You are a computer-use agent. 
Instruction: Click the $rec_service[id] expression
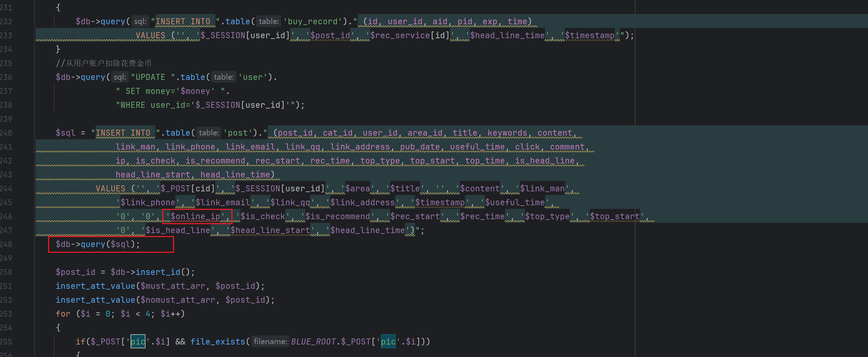click(410, 35)
